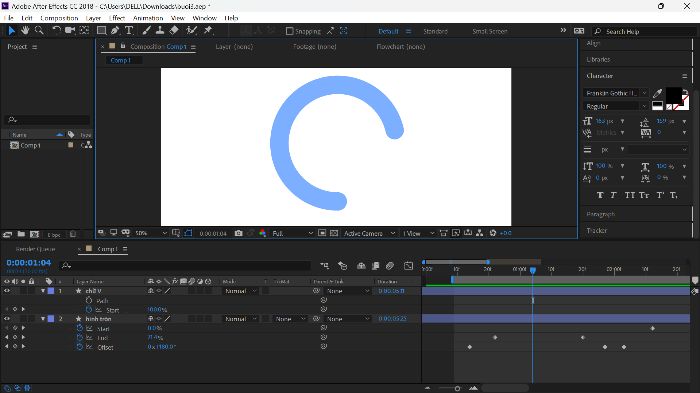Click the Motion Blur enable icon
Image resolution: width=700 pixels, height=393 pixels.
pos(390,266)
